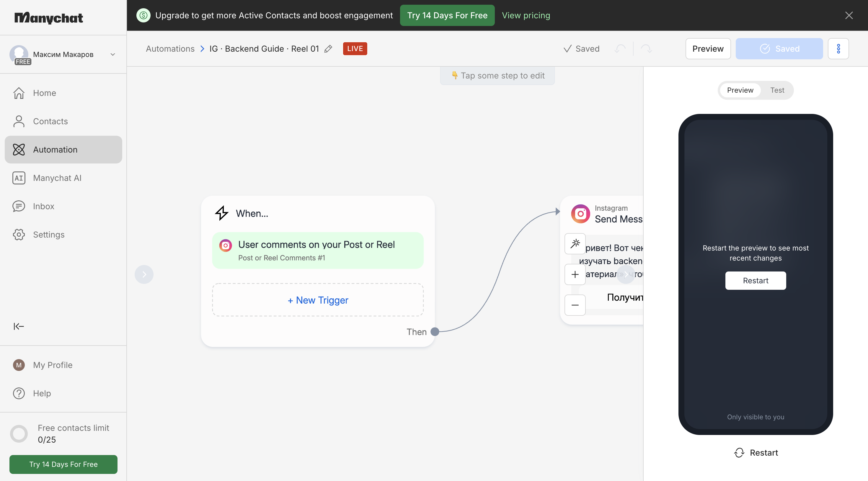Click the blue Saved button
Image resolution: width=868 pixels, height=481 pixels.
click(x=779, y=49)
